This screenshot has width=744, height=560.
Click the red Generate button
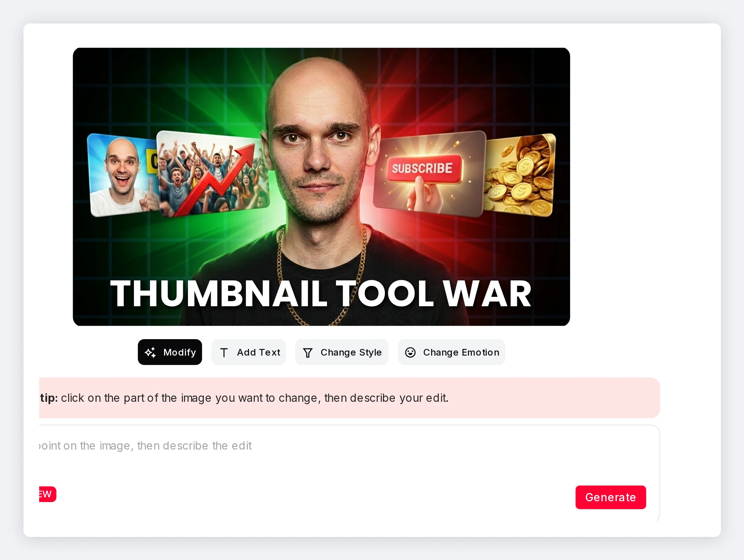point(610,497)
